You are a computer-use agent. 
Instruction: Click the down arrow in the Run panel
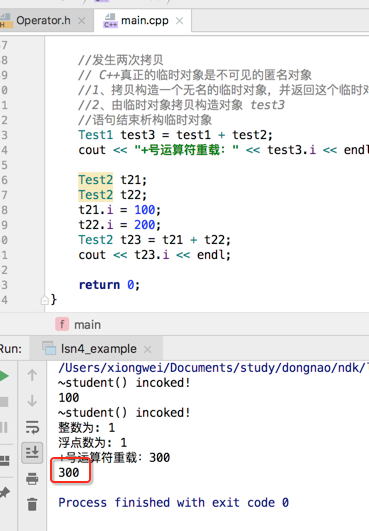tap(32, 401)
